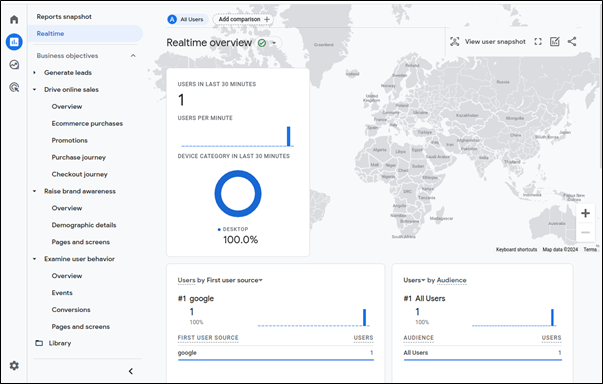Screen dimensions: 603x384
Task: Open Overview under Drive online sales
Action: pos(67,106)
